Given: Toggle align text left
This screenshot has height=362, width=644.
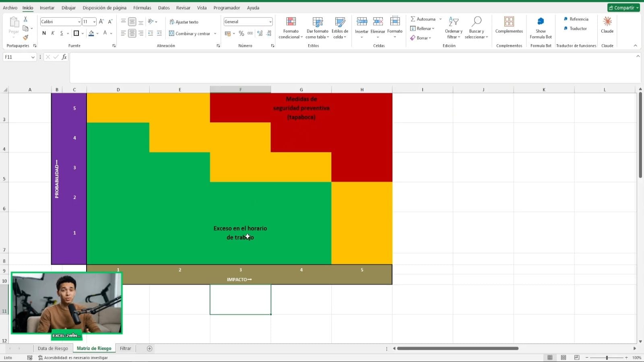Looking at the screenshot, I should [123, 33].
